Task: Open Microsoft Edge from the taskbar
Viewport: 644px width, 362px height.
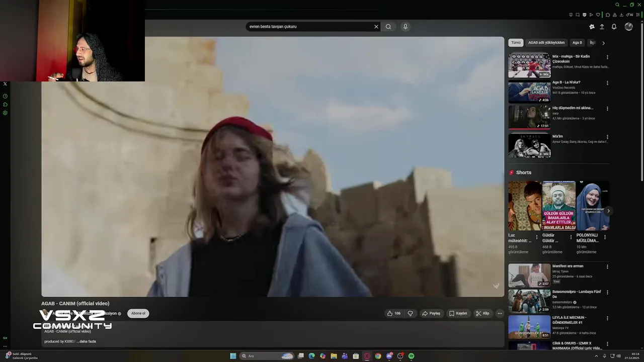Action: tap(311, 356)
